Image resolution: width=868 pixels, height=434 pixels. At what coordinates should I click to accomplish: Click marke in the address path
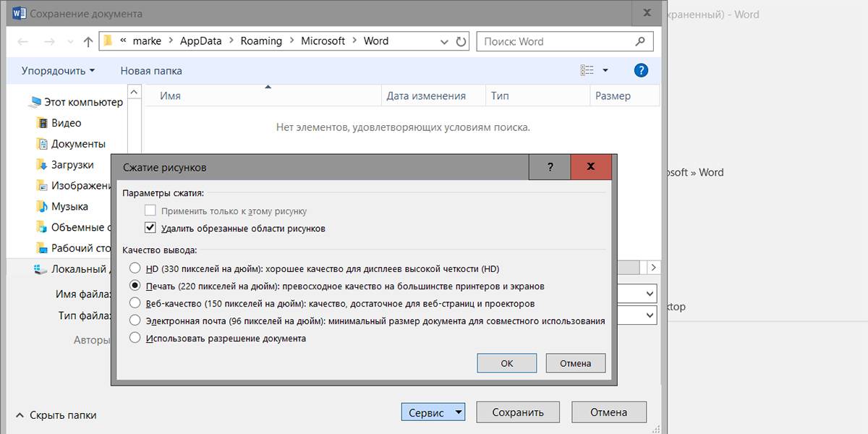pos(148,41)
